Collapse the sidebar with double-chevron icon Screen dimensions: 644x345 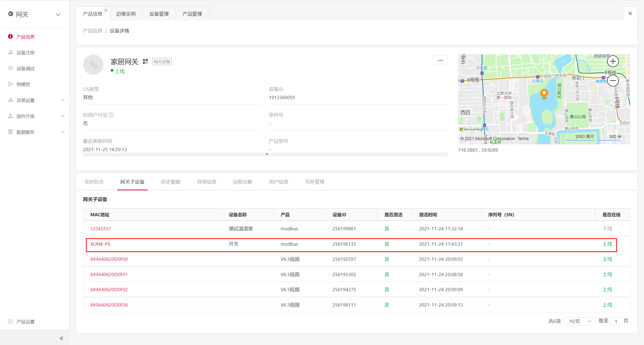[61, 338]
